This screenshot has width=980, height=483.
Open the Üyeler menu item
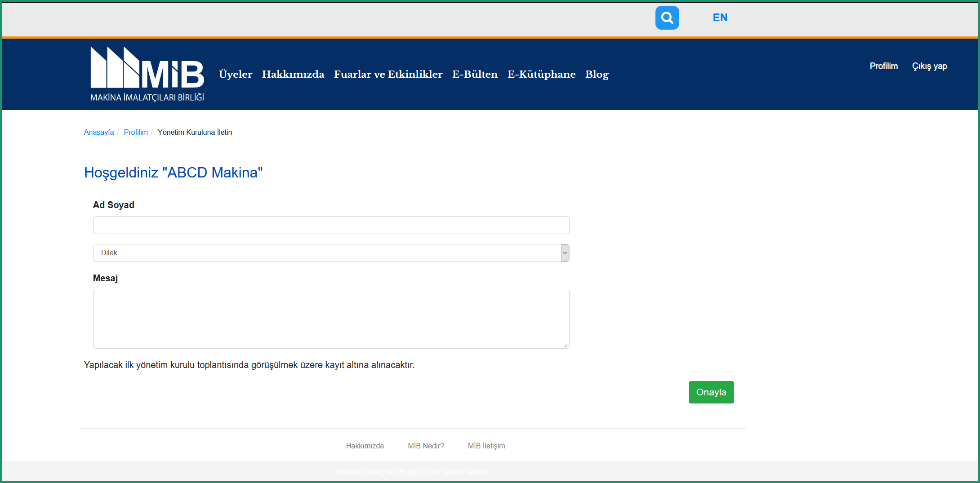pyautogui.click(x=236, y=74)
